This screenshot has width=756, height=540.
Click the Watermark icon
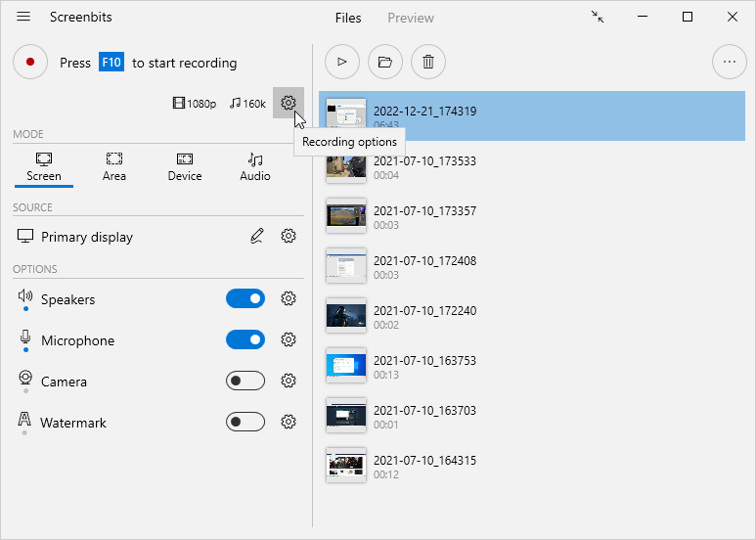coord(24,419)
